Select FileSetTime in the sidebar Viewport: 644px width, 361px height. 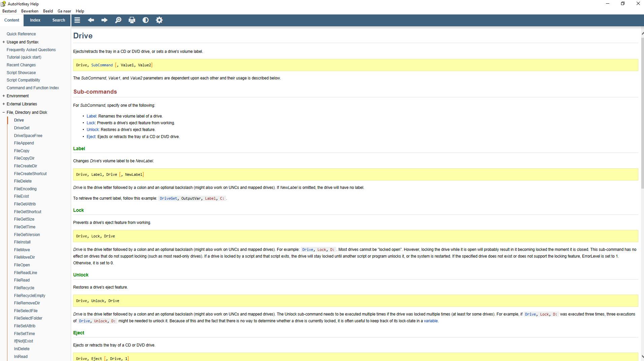[25, 334]
